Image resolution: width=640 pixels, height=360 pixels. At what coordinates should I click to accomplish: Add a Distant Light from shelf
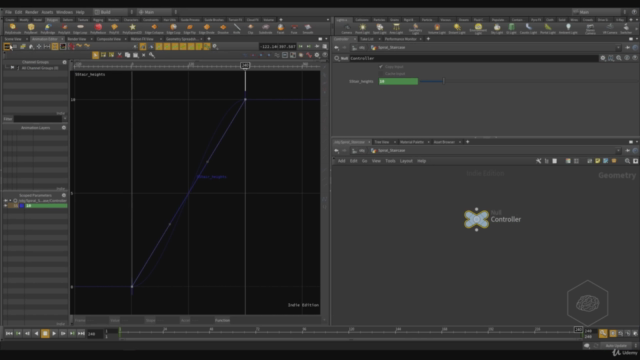coord(457,29)
